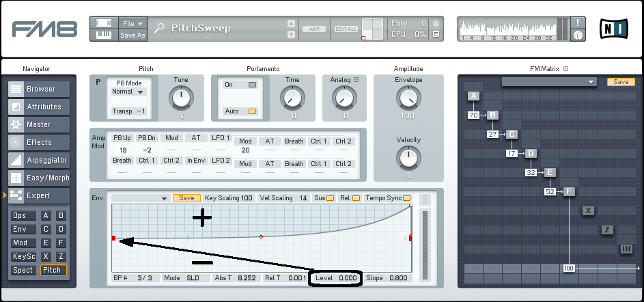This screenshot has height=302, width=644.
Task: Open the Env expert view
Action: [x=23, y=230]
